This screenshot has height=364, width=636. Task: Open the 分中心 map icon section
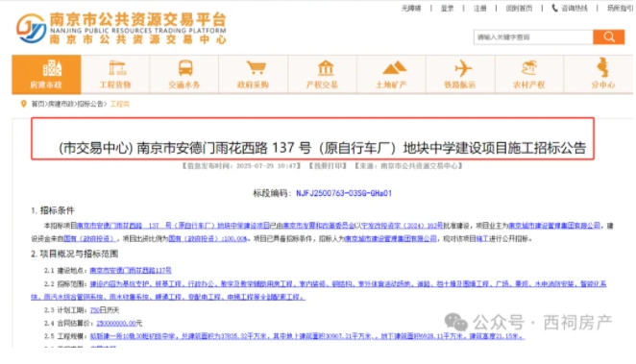599,74
